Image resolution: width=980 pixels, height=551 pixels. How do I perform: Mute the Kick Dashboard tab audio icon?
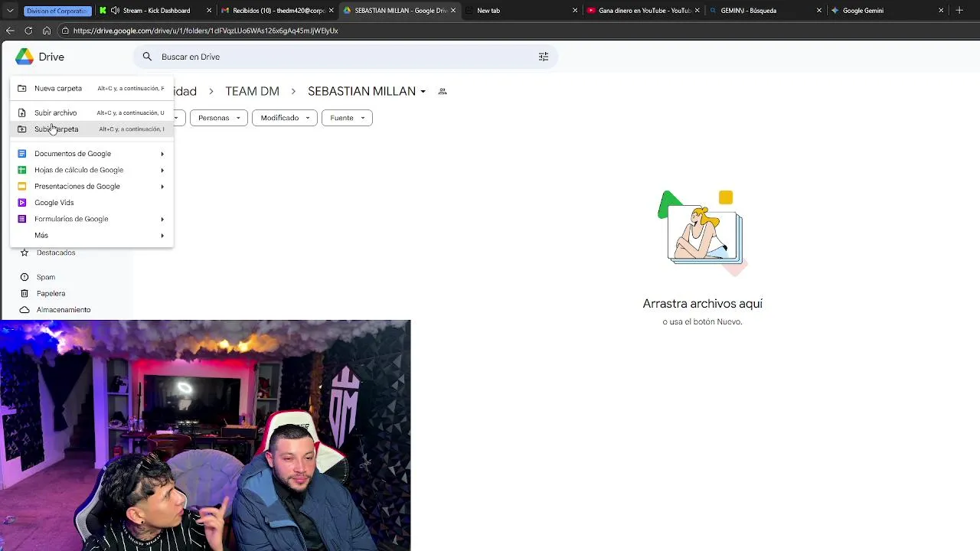(115, 11)
